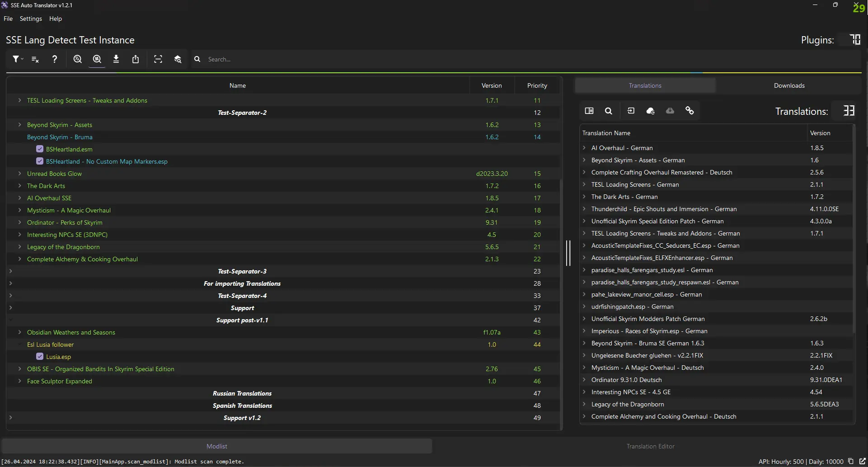Select Ordinator 9.31.0 Deutsch translation

[x=716, y=380]
